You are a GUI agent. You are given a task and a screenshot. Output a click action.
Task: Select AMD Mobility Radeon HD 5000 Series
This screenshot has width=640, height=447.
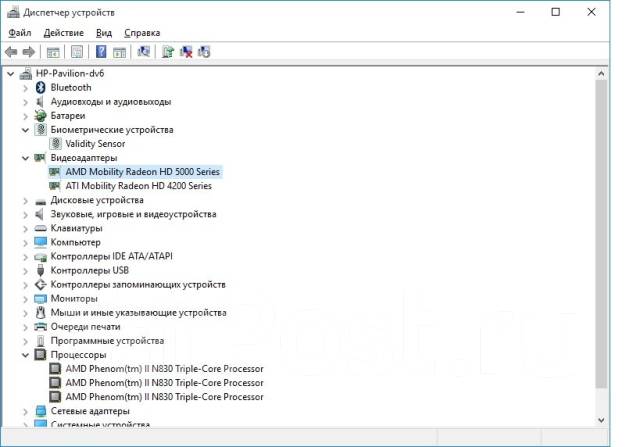[x=142, y=172]
